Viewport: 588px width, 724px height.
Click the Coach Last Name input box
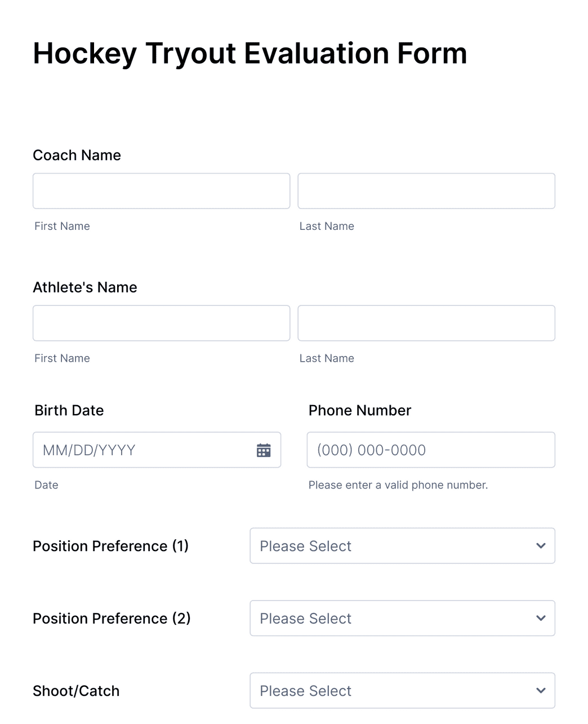pyautogui.click(x=426, y=190)
